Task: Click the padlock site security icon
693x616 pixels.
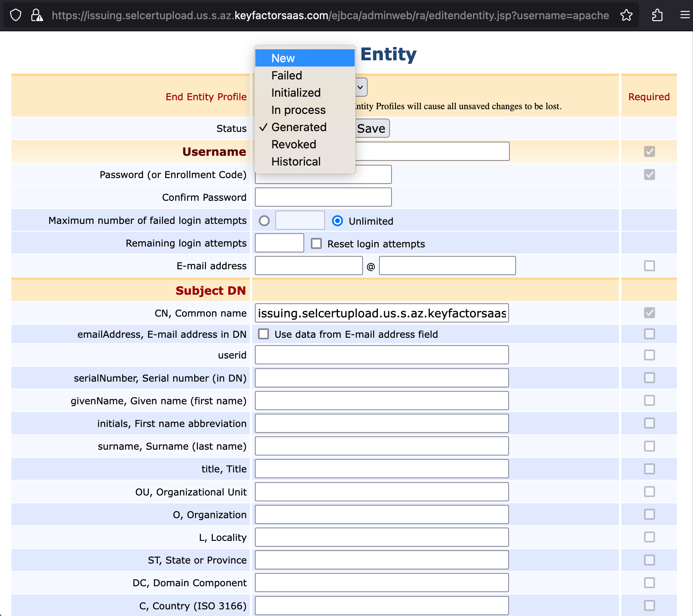Action: [37, 15]
